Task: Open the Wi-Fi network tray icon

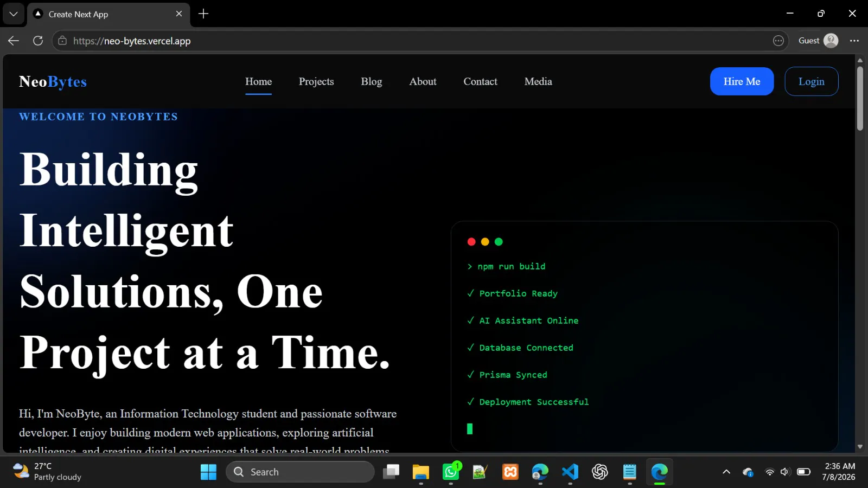Action: click(769, 472)
